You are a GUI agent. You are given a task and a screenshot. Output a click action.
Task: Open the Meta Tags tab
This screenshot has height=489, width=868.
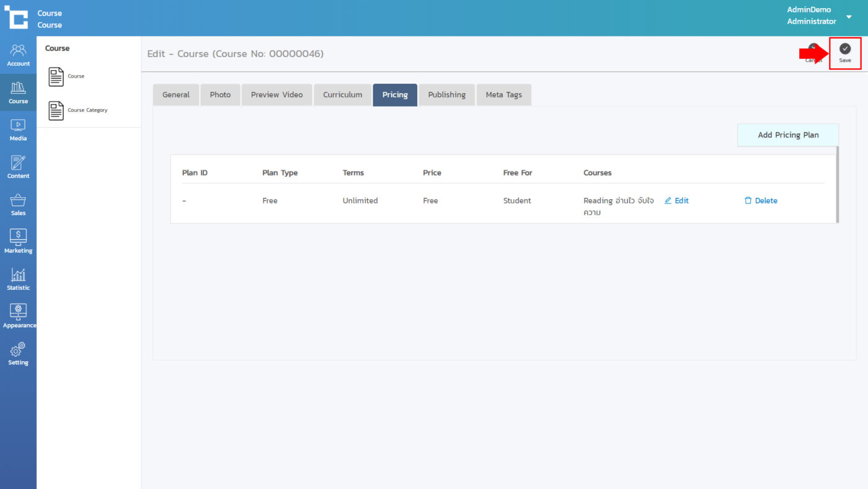pos(503,95)
